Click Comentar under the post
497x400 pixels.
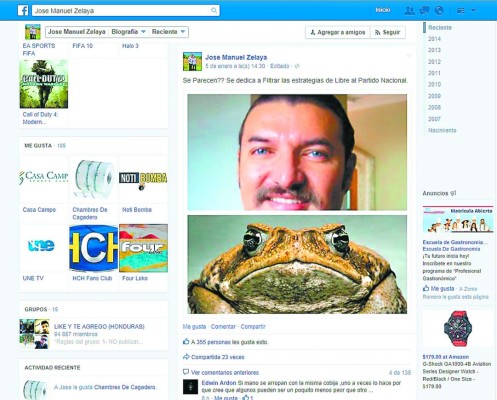coord(223,327)
